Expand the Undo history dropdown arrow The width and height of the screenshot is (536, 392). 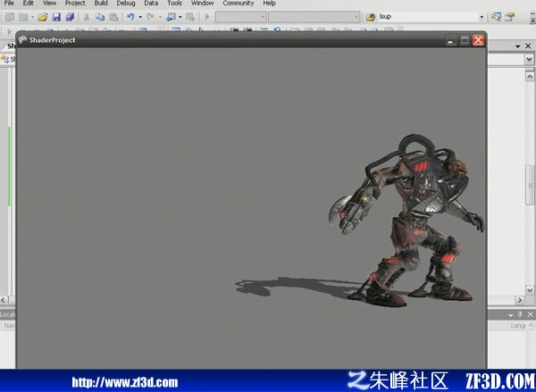tap(140, 17)
